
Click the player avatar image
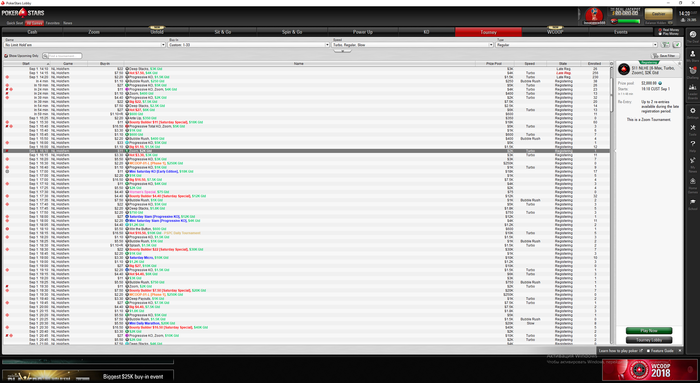594,15
